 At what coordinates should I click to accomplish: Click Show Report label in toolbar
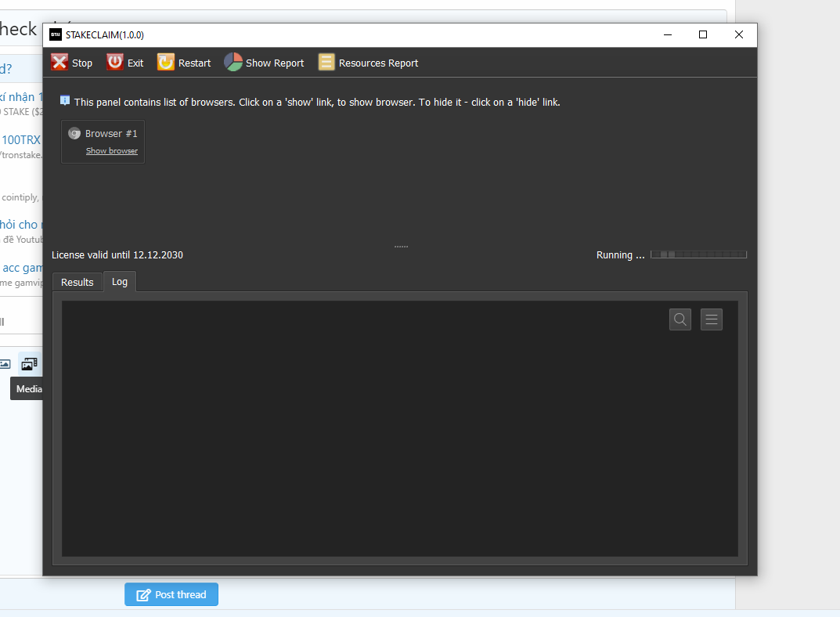click(275, 63)
